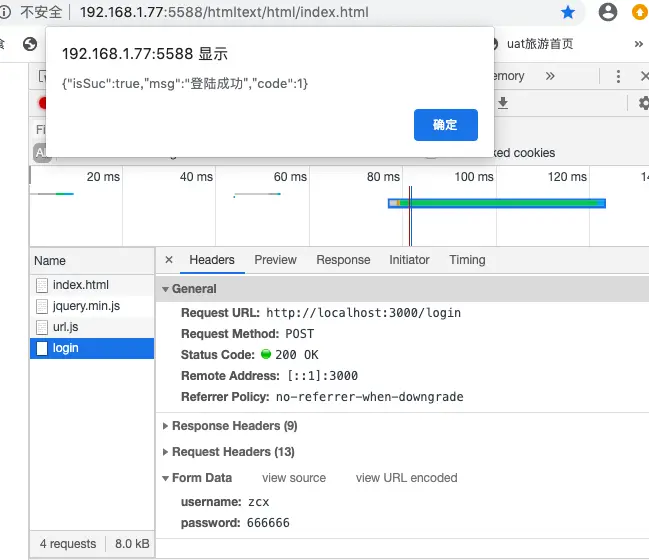649x560 pixels.
Task: Click the Name column header
Action: point(92,261)
